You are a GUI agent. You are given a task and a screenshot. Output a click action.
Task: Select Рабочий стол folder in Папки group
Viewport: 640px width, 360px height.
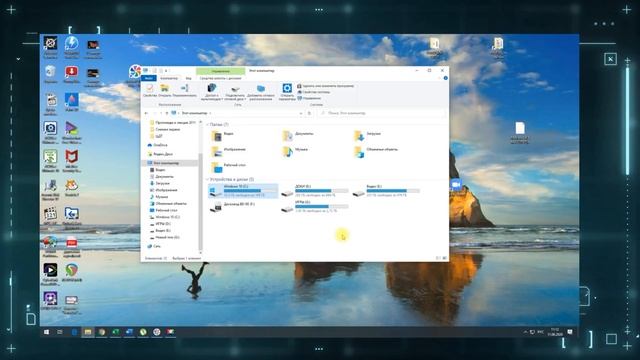click(x=229, y=166)
